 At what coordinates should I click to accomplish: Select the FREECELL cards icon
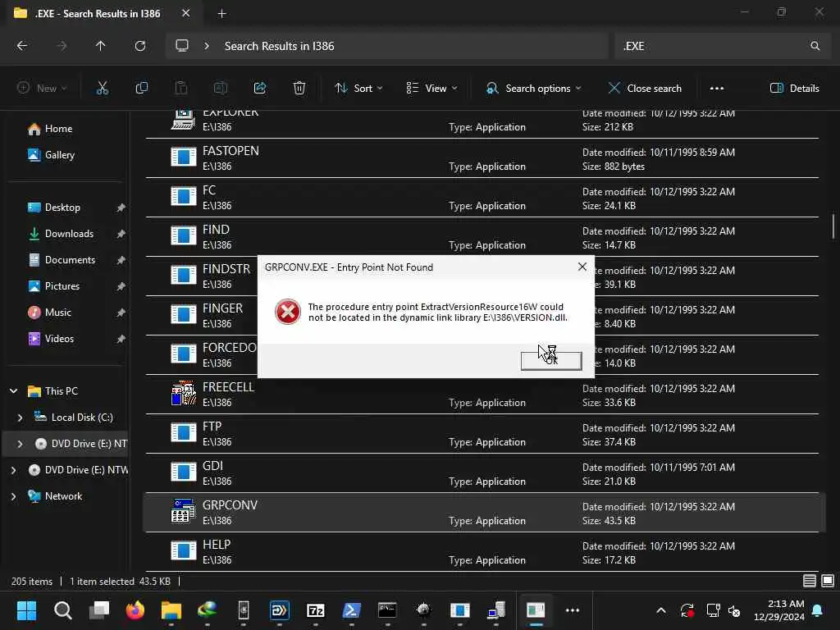[183, 393]
